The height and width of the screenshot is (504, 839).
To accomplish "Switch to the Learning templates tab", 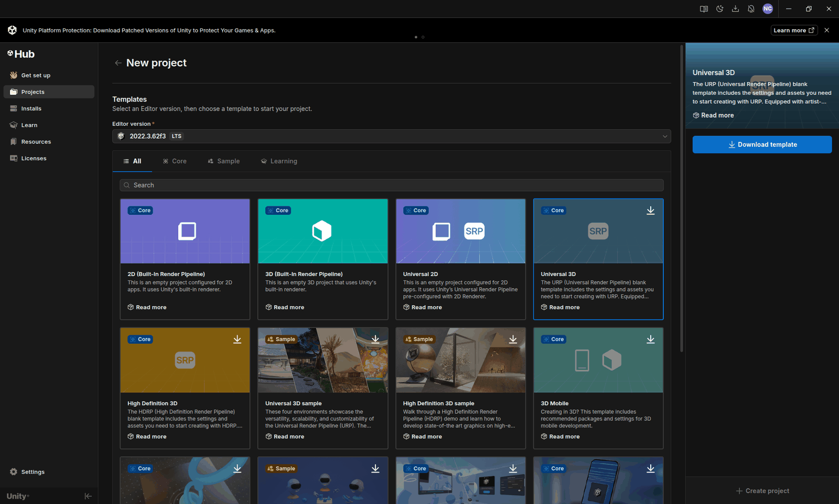I will pos(279,161).
